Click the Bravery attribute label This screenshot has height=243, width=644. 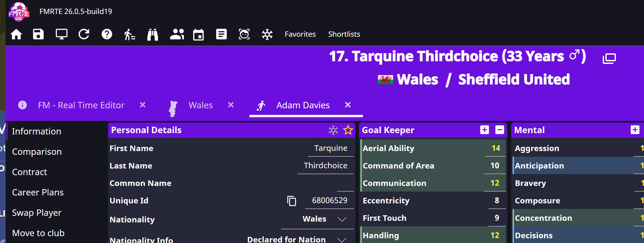tap(530, 183)
